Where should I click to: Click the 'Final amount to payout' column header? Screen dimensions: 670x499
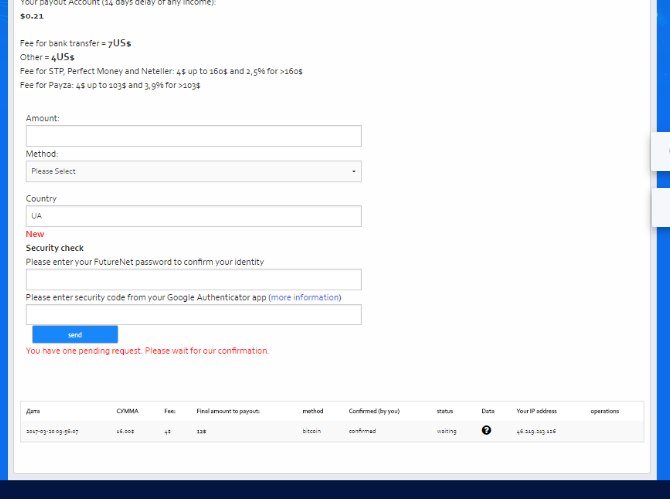(228, 411)
